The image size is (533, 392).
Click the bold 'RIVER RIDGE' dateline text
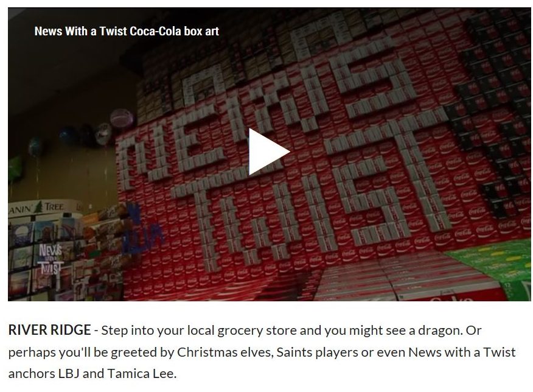point(50,330)
